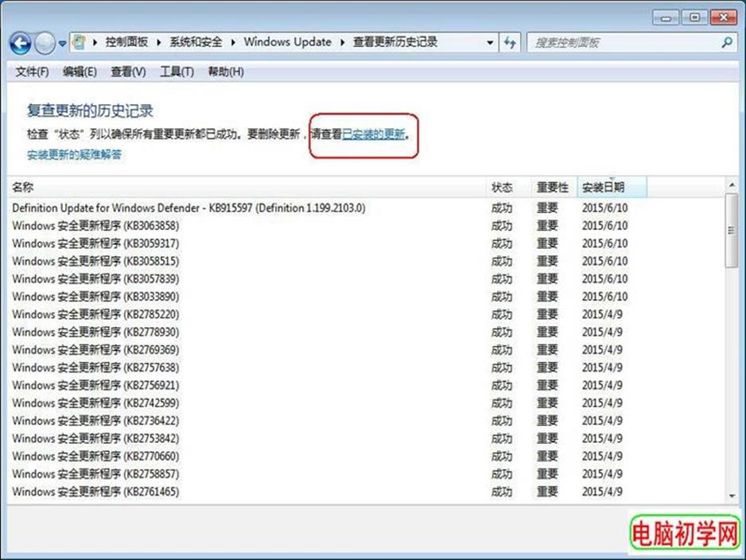
Task: Select the update entry KB3063858
Action: 95,225
